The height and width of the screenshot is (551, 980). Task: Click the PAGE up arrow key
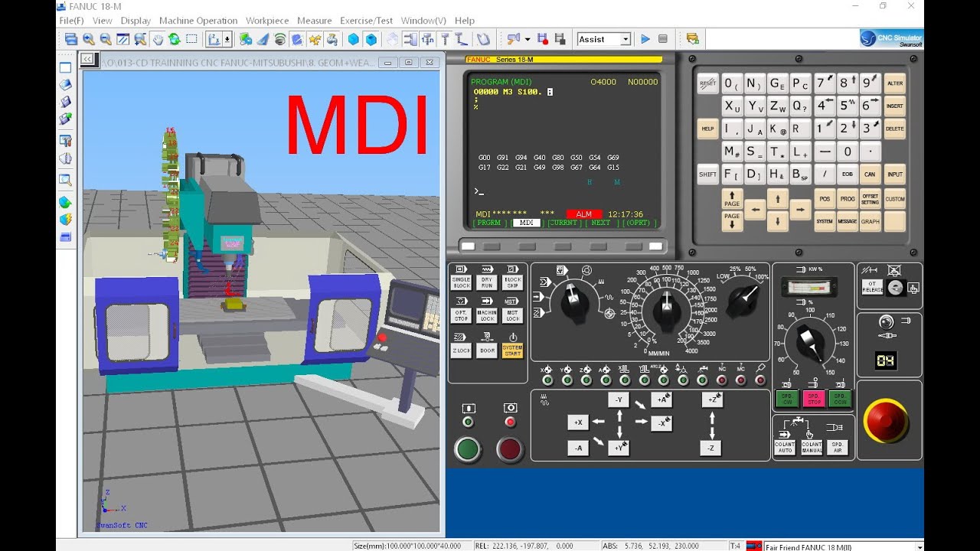point(732,199)
